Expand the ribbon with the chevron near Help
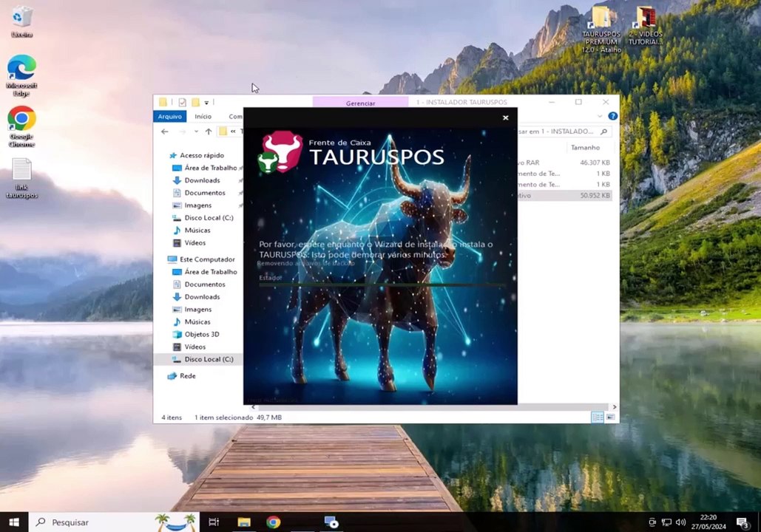Image resolution: width=761 pixels, height=532 pixels. [600, 117]
